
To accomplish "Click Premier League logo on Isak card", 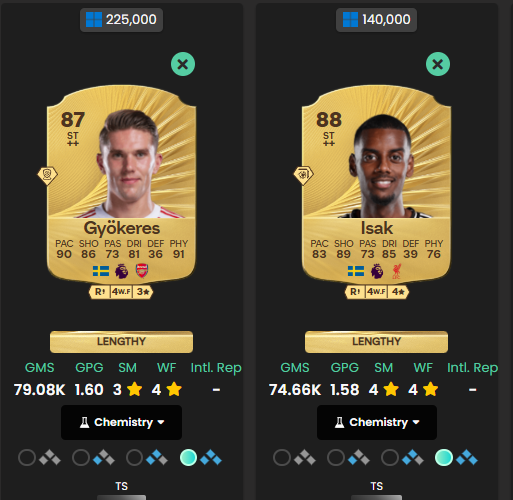I will tap(377, 271).
